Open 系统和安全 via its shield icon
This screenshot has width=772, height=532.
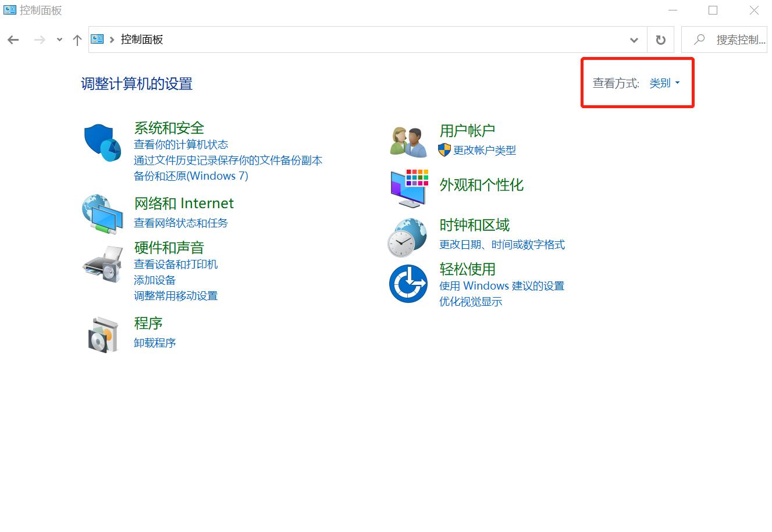102,141
